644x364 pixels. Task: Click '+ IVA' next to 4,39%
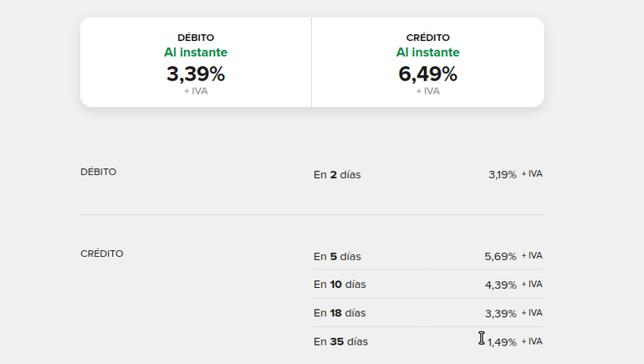532,285
